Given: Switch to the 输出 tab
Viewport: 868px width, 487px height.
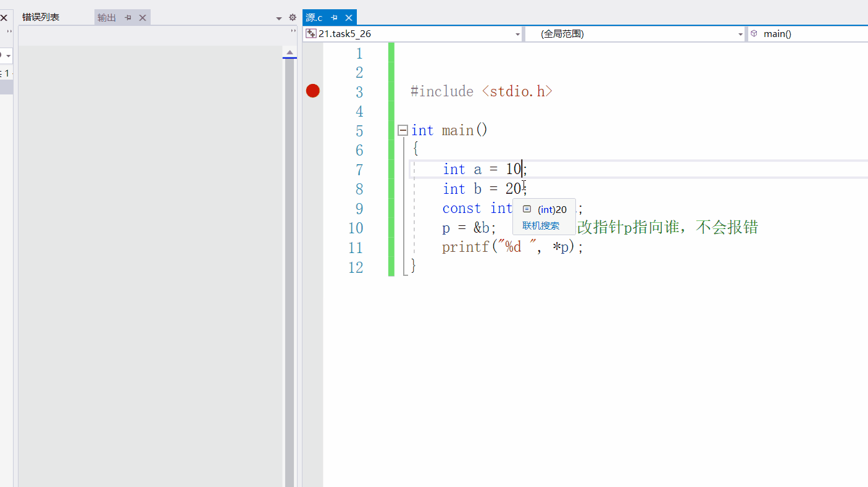Looking at the screenshot, I should click(x=107, y=18).
